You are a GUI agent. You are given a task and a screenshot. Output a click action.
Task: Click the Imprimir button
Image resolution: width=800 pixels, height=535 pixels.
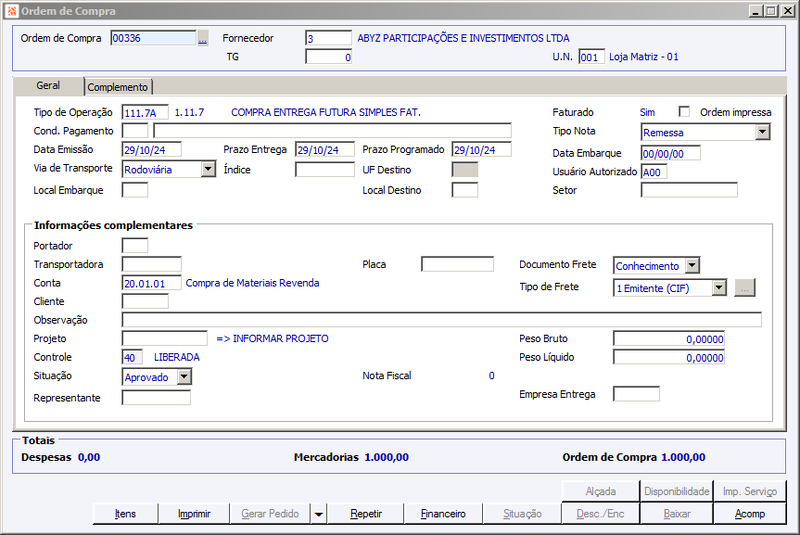pyautogui.click(x=194, y=514)
